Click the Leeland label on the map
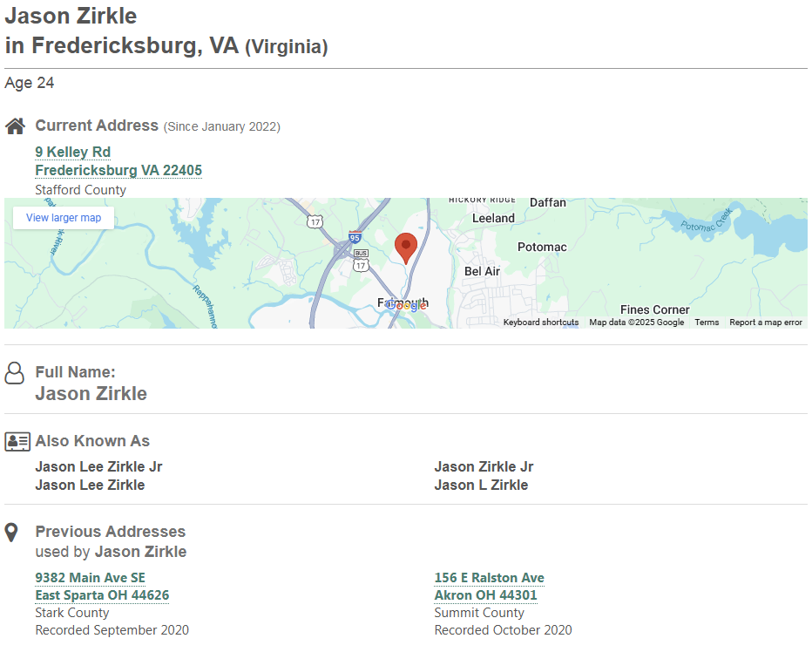The height and width of the screenshot is (652, 812). click(493, 218)
